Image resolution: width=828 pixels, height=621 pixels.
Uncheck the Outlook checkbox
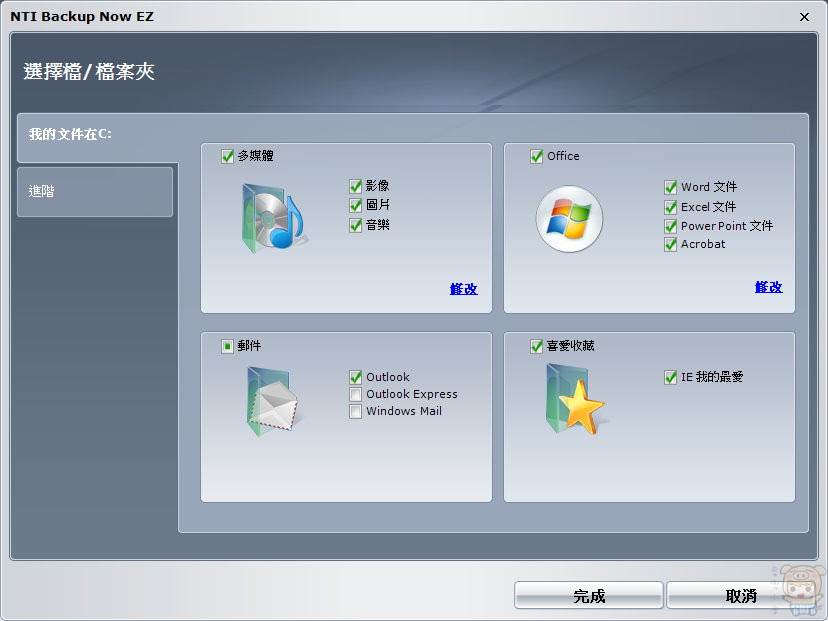click(355, 377)
